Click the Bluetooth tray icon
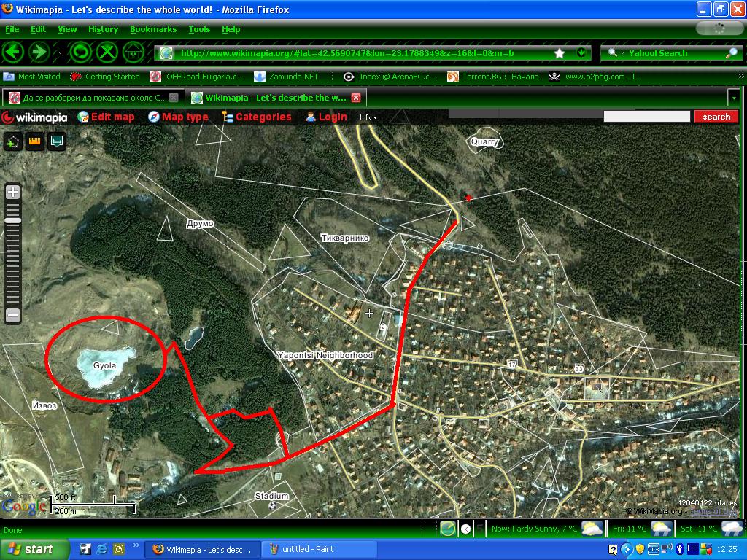Image resolution: width=747 pixels, height=560 pixels. (679, 549)
